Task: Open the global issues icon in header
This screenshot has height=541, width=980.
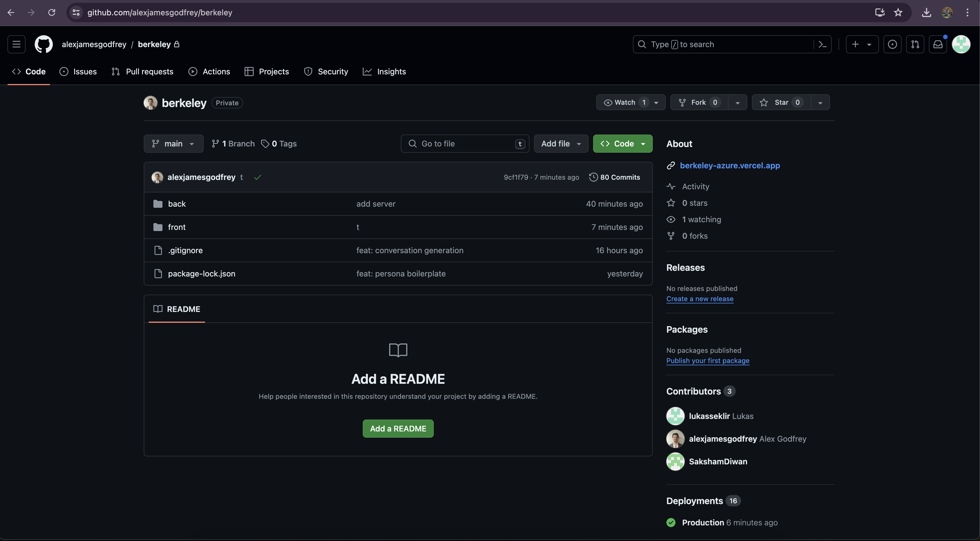Action: (x=892, y=44)
